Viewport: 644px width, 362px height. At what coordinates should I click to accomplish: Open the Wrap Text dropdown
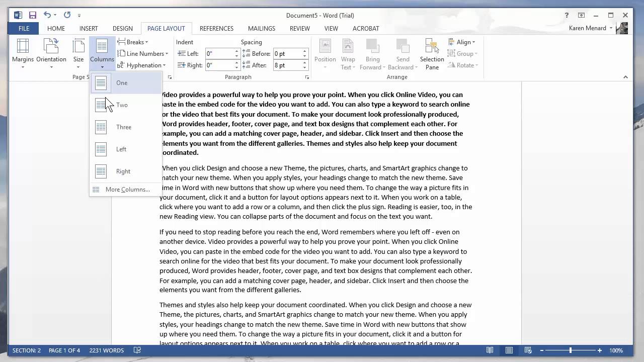[348, 53]
